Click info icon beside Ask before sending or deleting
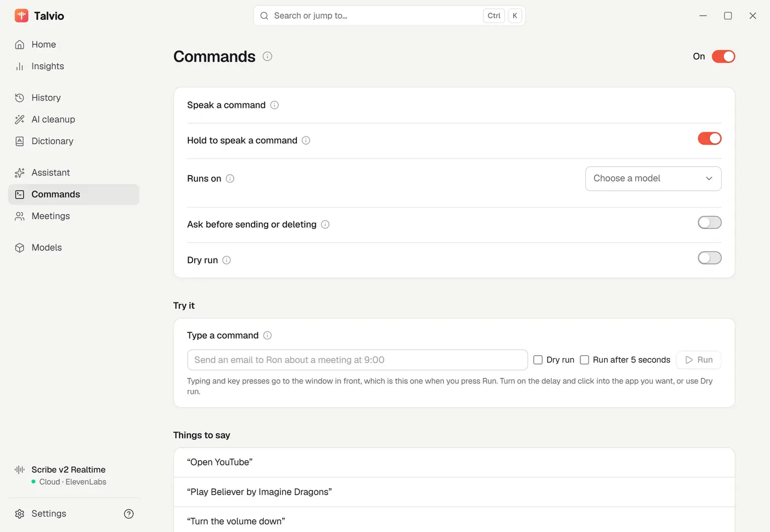770x532 pixels. 325,224
